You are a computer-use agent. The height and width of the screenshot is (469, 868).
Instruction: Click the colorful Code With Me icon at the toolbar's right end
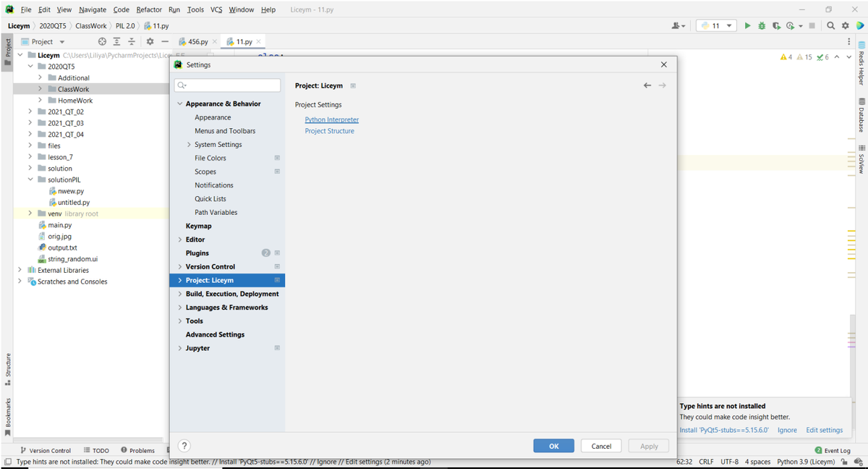859,25
